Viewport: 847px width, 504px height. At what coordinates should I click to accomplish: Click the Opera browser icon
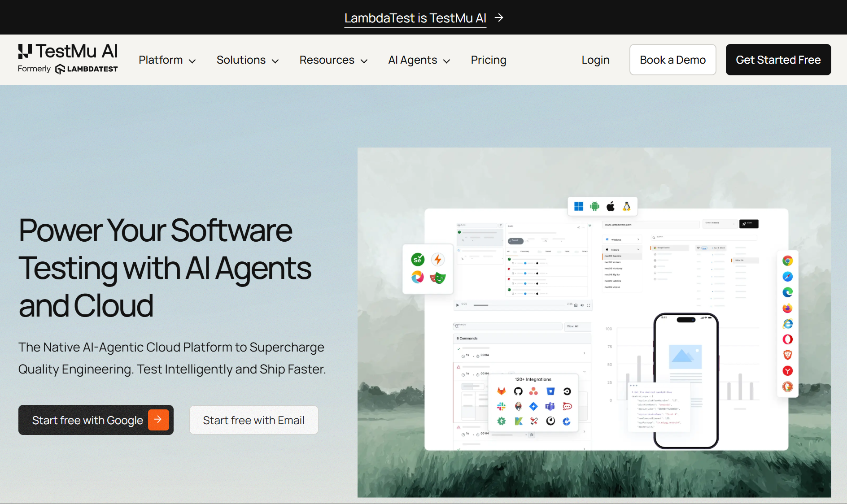pos(787,339)
